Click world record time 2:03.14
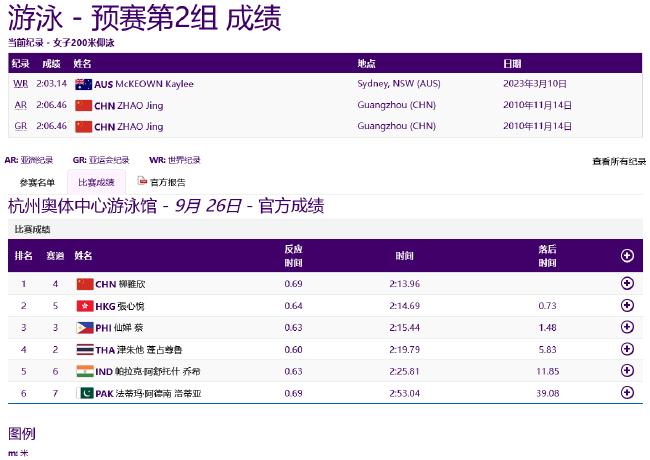The width and height of the screenshot is (650, 460). click(52, 84)
